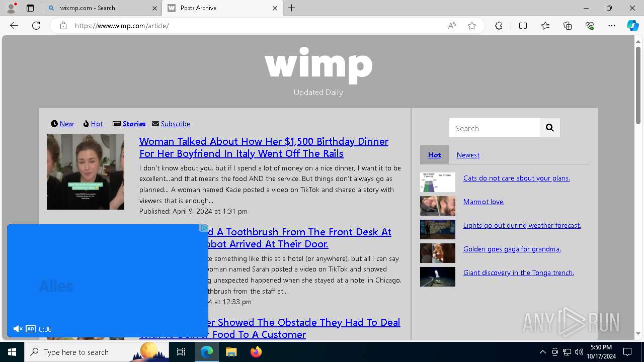Select the Hot sidebar tab
The height and width of the screenshot is (362, 644).
pos(434,155)
